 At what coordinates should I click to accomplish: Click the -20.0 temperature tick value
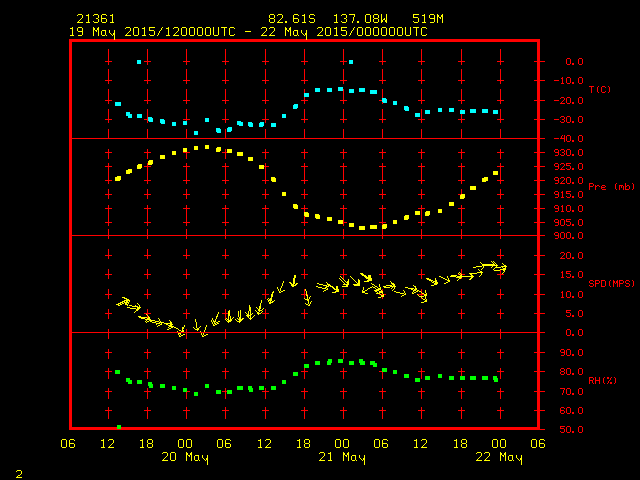[x=569, y=101]
